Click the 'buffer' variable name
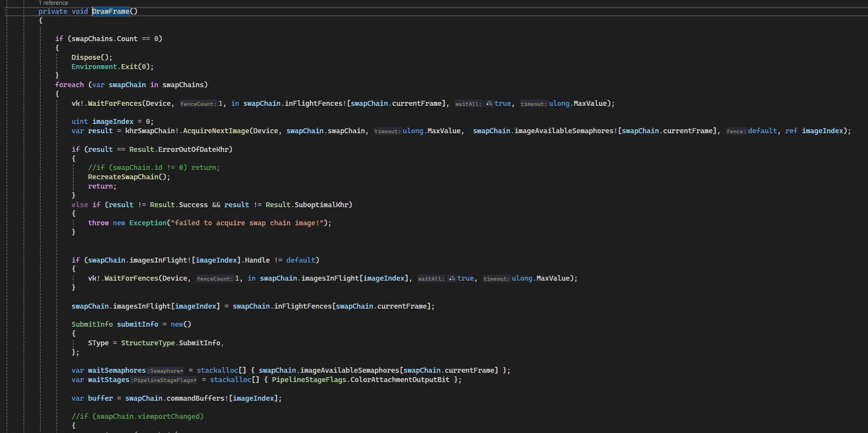The height and width of the screenshot is (433, 868). [x=100, y=398]
